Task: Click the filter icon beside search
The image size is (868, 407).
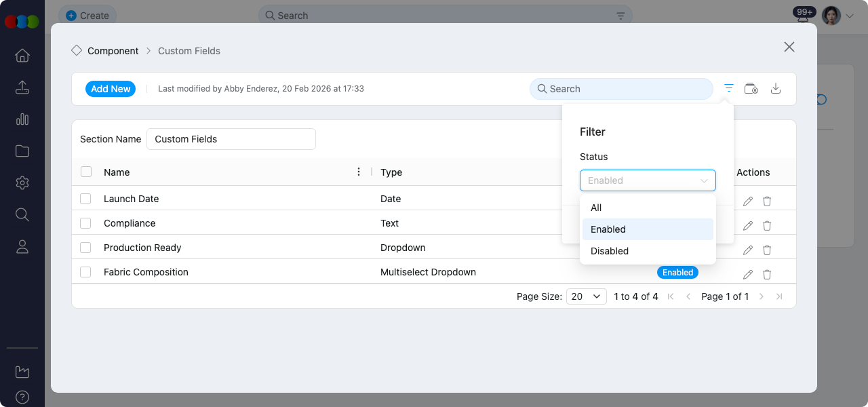Action: coord(728,88)
